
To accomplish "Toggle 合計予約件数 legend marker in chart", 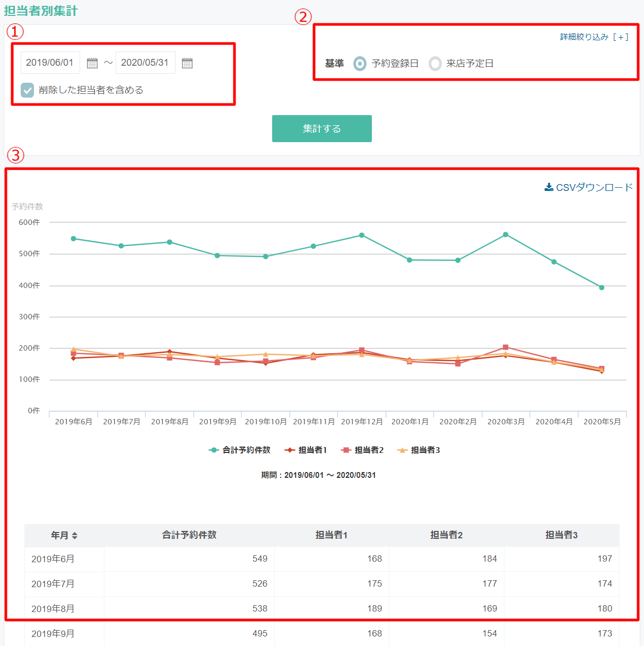I will [214, 450].
